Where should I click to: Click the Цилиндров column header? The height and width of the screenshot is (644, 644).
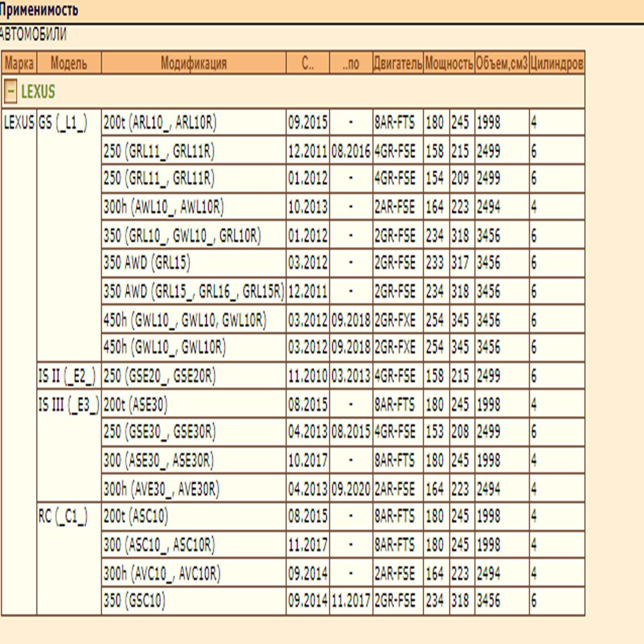coord(557,63)
